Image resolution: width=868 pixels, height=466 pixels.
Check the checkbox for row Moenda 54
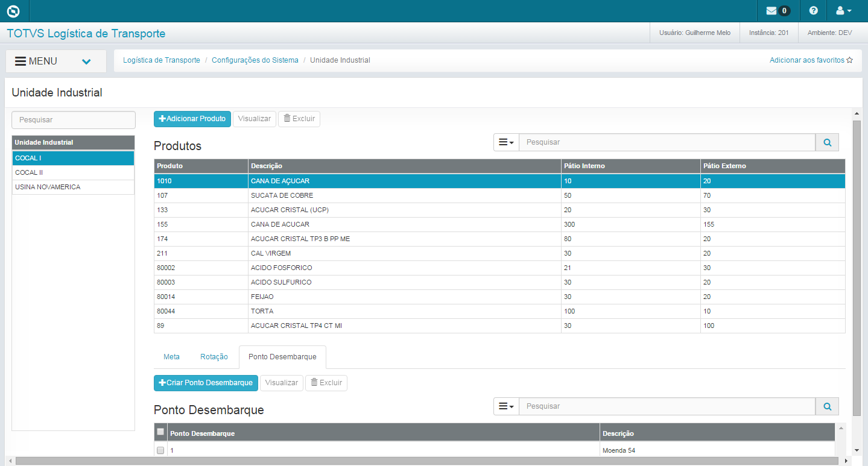pyautogui.click(x=160, y=450)
